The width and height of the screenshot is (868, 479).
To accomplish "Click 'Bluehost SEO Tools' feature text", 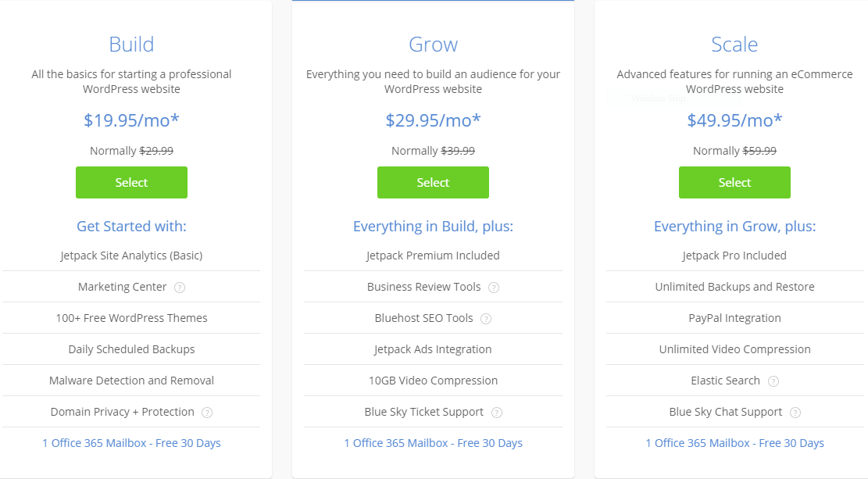I will click(x=424, y=318).
